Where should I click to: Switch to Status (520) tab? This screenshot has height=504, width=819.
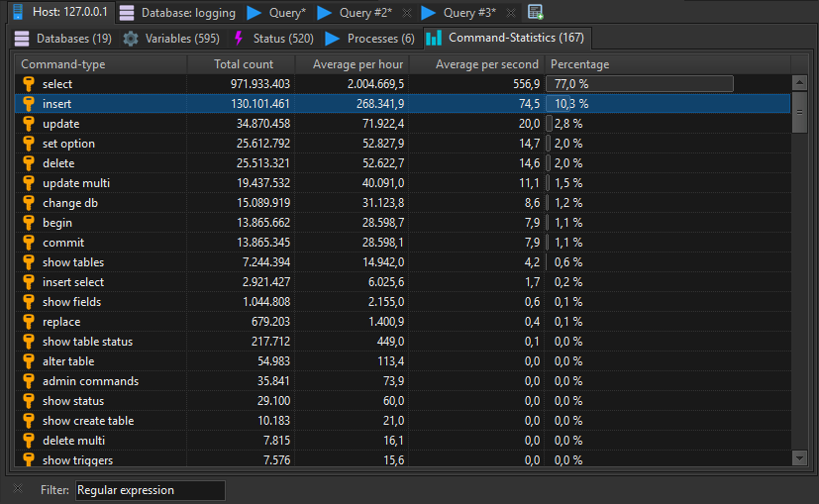(273, 39)
